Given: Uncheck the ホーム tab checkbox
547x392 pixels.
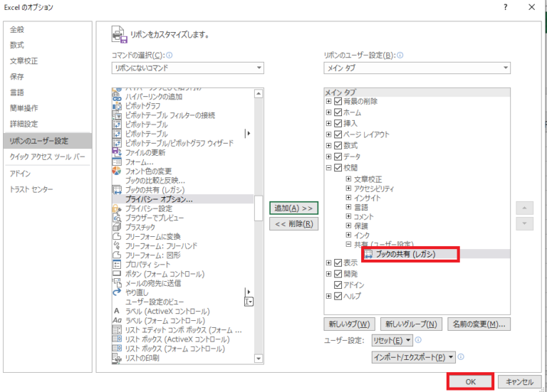Looking at the screenshot, I should click(x=338, y=113).
